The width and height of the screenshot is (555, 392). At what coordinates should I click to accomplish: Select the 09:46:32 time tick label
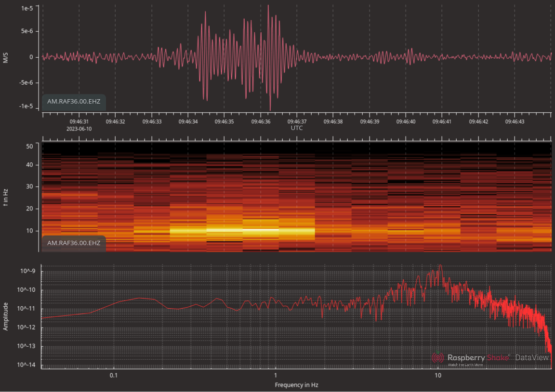coord(116,122)
